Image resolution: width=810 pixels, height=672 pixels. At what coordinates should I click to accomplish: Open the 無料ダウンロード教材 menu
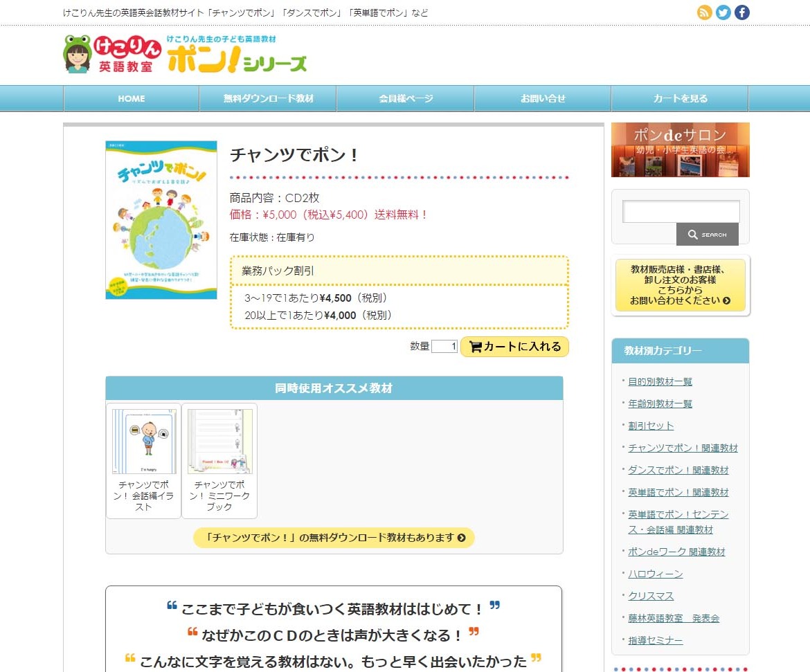click(x=267, y=98)
